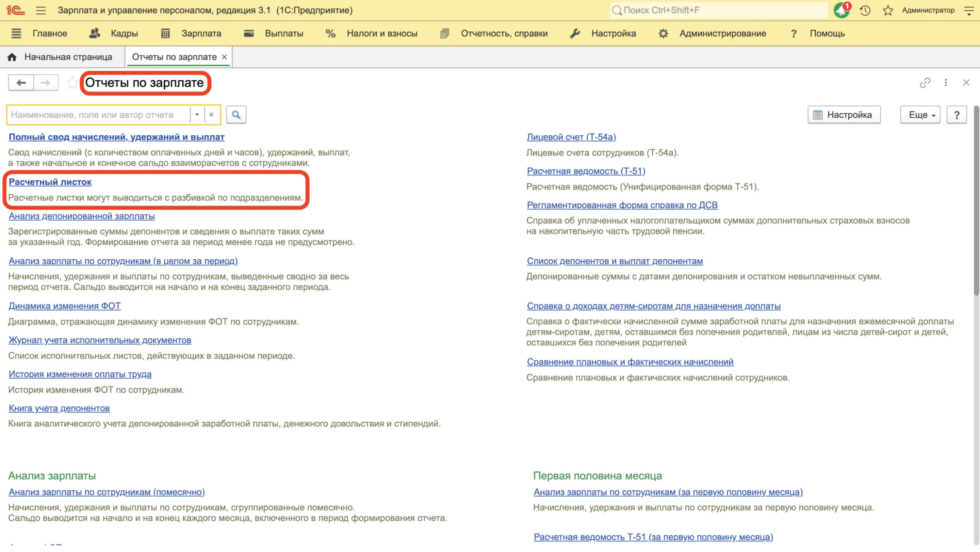Image resolution: width=980 pixels, height=552 pixels.
Task: Open service settings menu at top right
Action: pos(969,11)
